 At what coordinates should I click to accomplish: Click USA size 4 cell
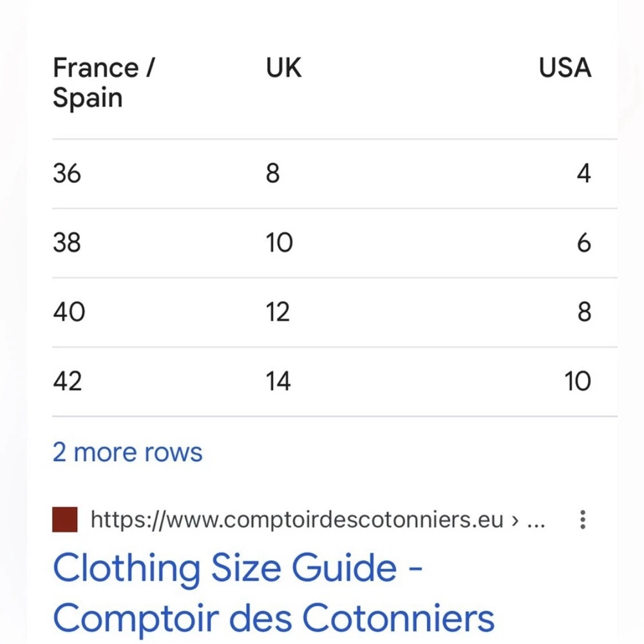pos(583,174)
